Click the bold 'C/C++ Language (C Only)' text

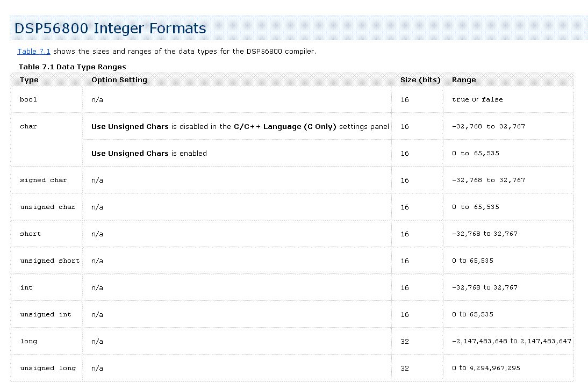point(285,126)
